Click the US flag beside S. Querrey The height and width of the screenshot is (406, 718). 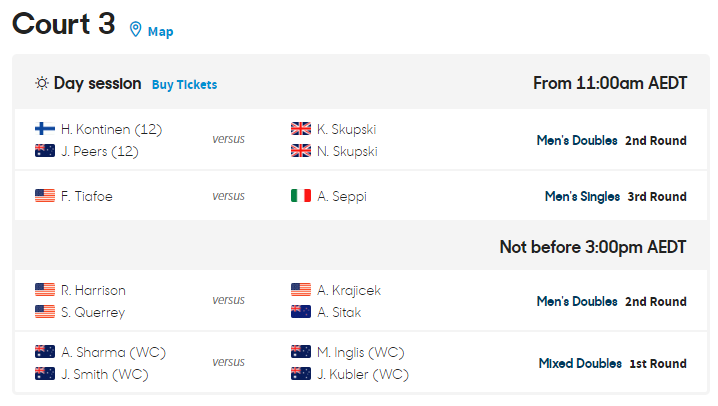tap(45, 312)
